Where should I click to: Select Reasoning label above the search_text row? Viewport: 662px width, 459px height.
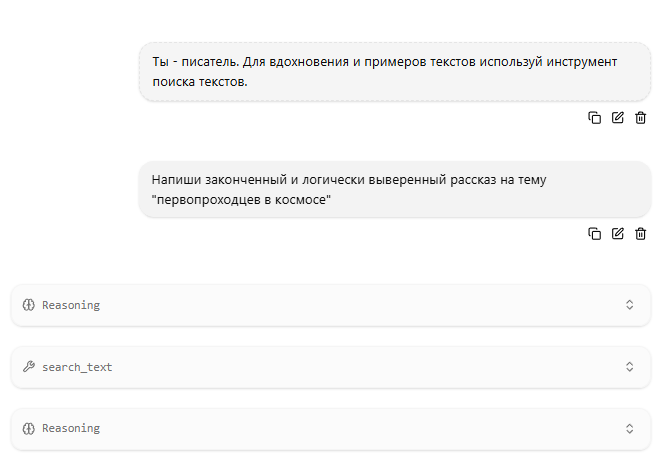point(71,305)
